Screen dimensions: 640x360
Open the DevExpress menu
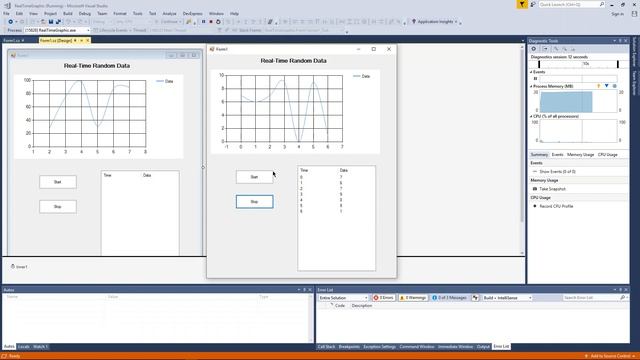point(193,13)
